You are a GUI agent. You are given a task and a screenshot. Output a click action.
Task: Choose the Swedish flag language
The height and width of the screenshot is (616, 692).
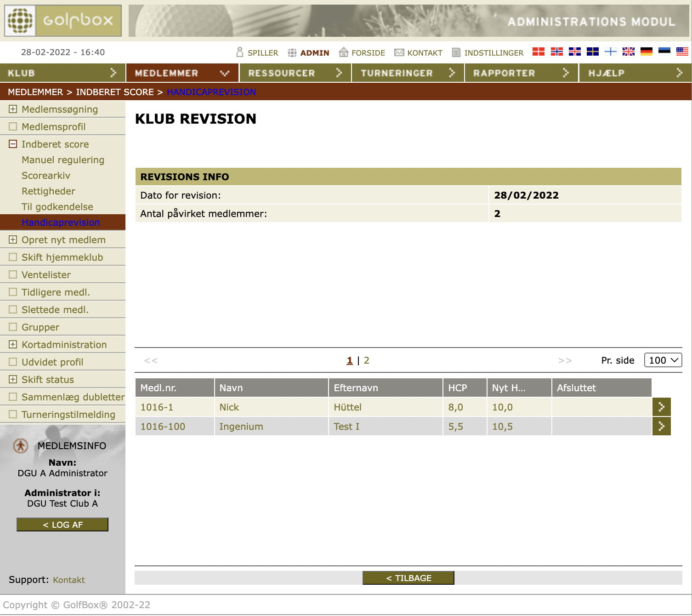(x=592, y=52)
